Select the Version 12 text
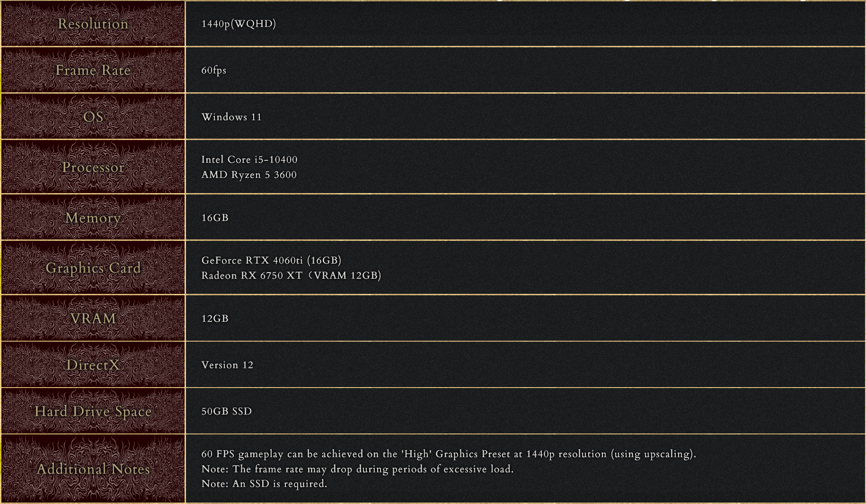This screenshot has height=504, width=866. point(227,365)
